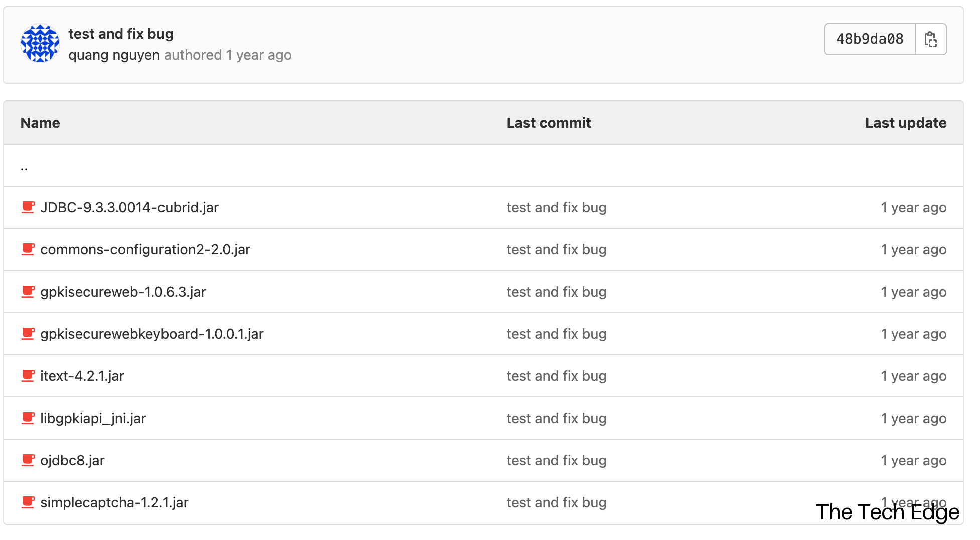
Task: Click the commit hash 48b9da08
Action: pyautogui.click(x=870, y=39)
